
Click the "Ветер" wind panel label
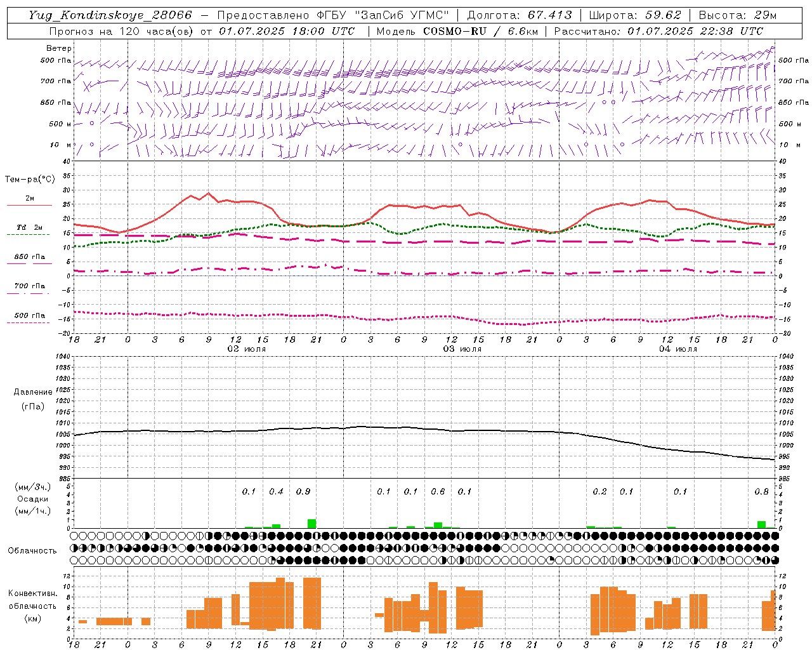click(59, 48)
